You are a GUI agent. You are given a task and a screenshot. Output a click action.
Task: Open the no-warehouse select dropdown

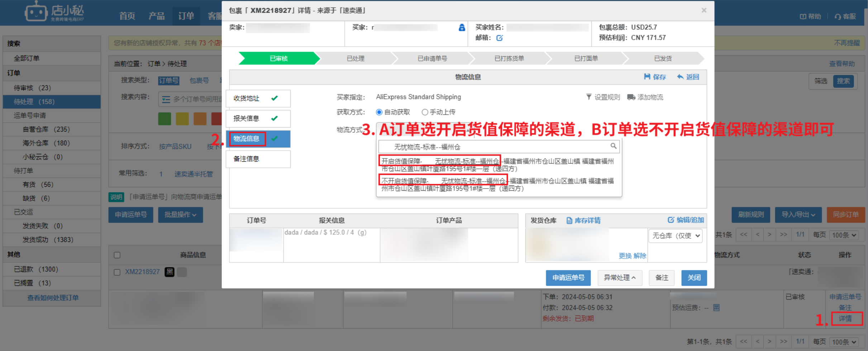click(675, 236)
